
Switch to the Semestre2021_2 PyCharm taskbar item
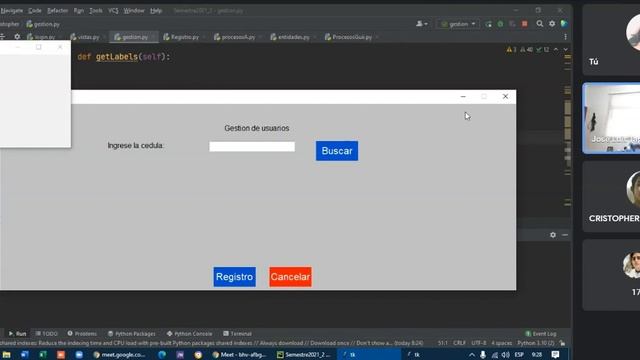pyautogui.click(x=303, y=355)
